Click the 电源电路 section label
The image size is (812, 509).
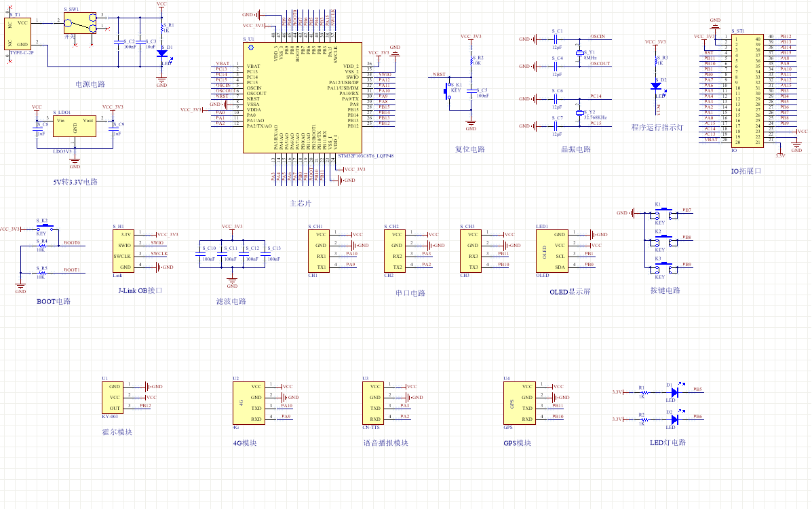[90, 84]
